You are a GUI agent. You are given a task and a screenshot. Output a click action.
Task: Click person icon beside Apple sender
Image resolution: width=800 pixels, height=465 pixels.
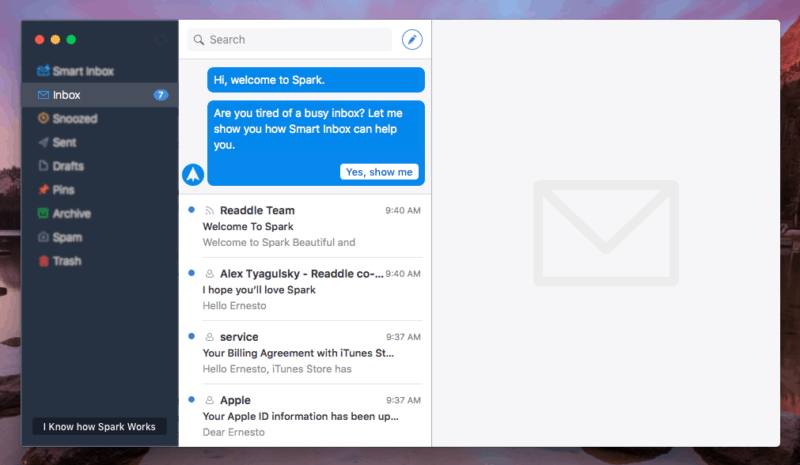[x=209, y=400]
